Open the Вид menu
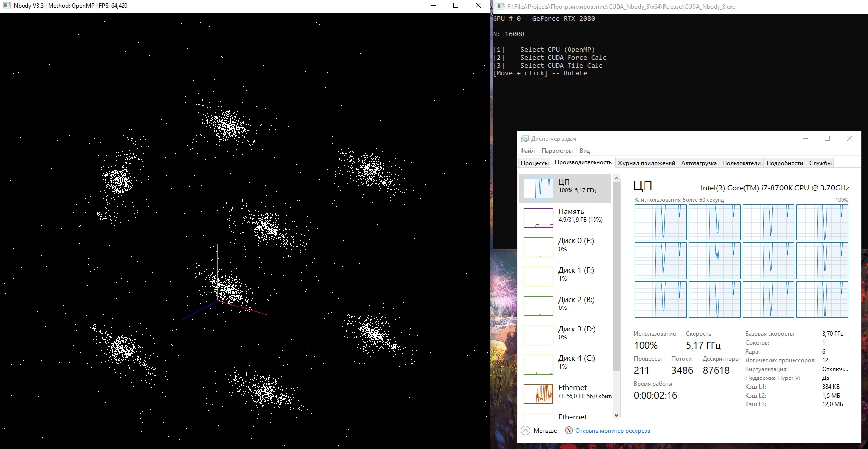Screen dimensions: 868x449 click(585, 151)
